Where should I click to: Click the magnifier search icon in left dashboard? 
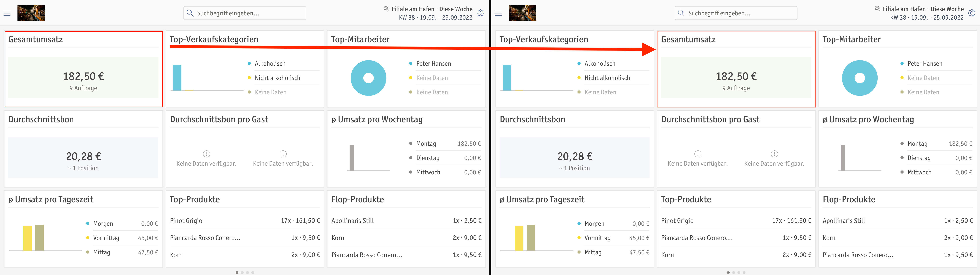pyautogui.click(x=190, y=13)
